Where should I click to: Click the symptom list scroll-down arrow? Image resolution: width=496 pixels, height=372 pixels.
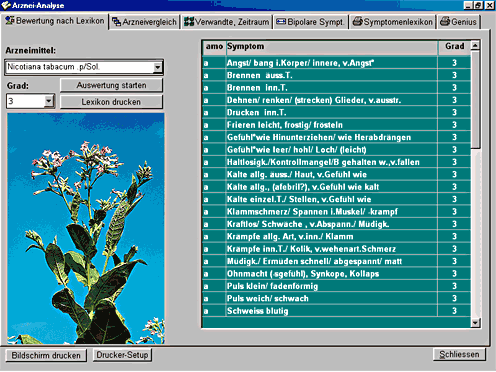tap(476, 322)
